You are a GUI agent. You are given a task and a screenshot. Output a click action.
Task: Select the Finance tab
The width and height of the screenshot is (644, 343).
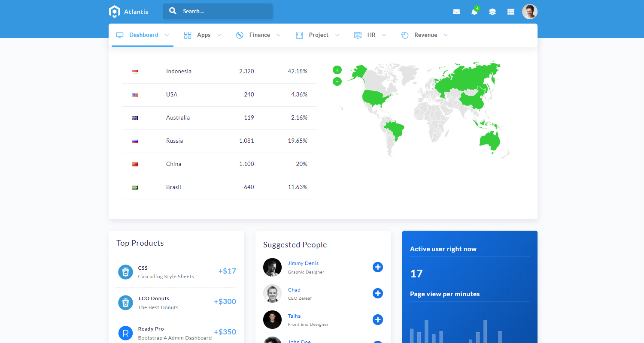pos(258,35)
